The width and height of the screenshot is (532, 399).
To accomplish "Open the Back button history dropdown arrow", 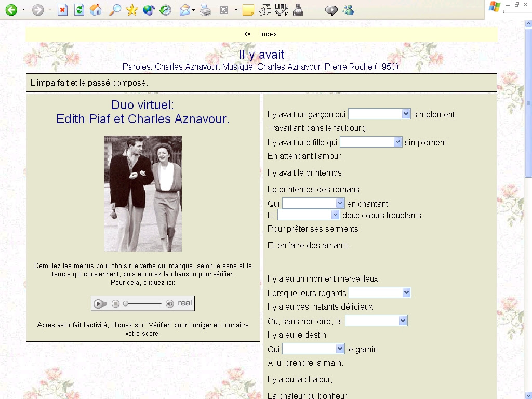I will pyautogui.click(x=23, y=10).
